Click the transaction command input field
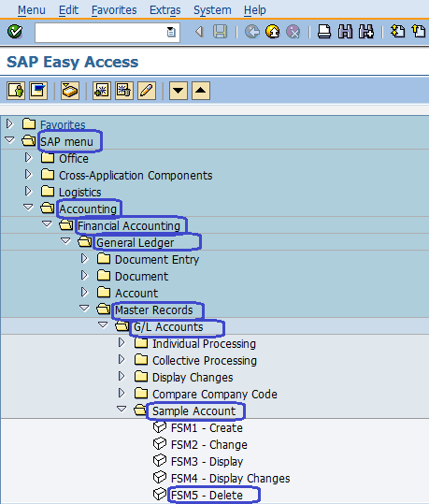 (107, 32)
